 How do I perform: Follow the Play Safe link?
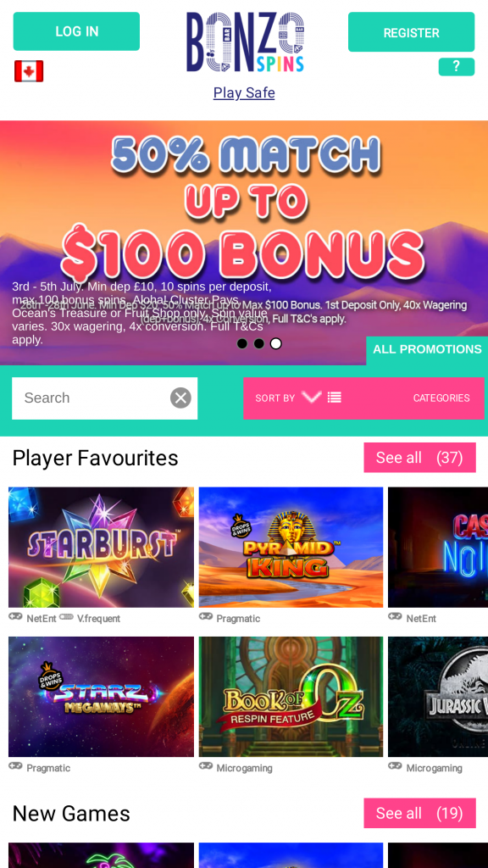pyautogui.click(x=244, y=92)
